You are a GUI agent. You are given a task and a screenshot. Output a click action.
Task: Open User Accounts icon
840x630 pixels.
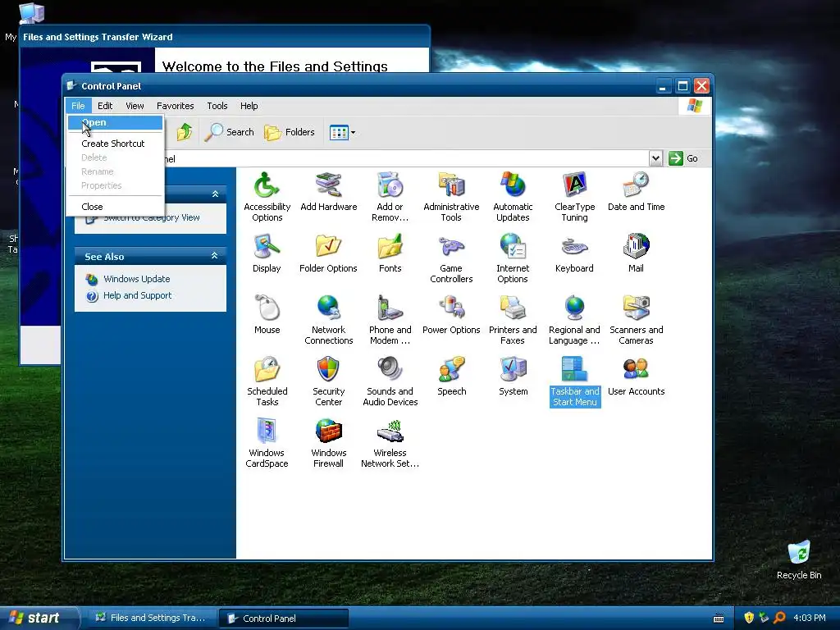coord(636,376)
